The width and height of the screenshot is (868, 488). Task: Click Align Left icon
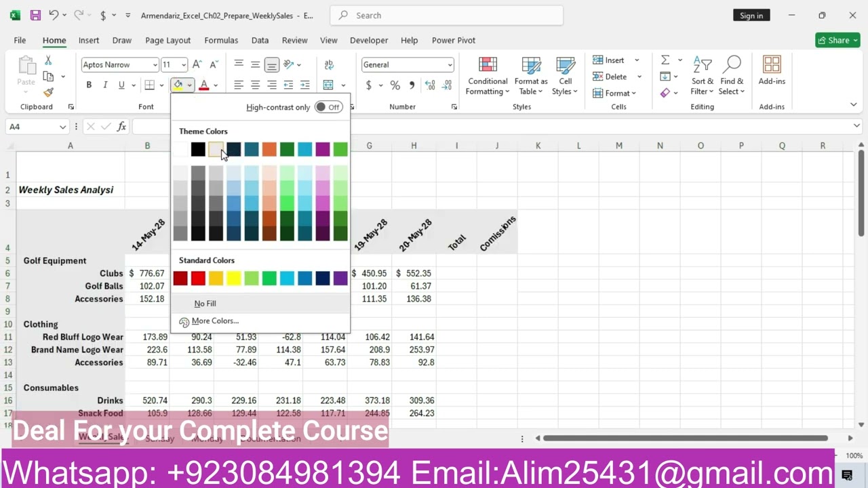(x=239, y=85)
